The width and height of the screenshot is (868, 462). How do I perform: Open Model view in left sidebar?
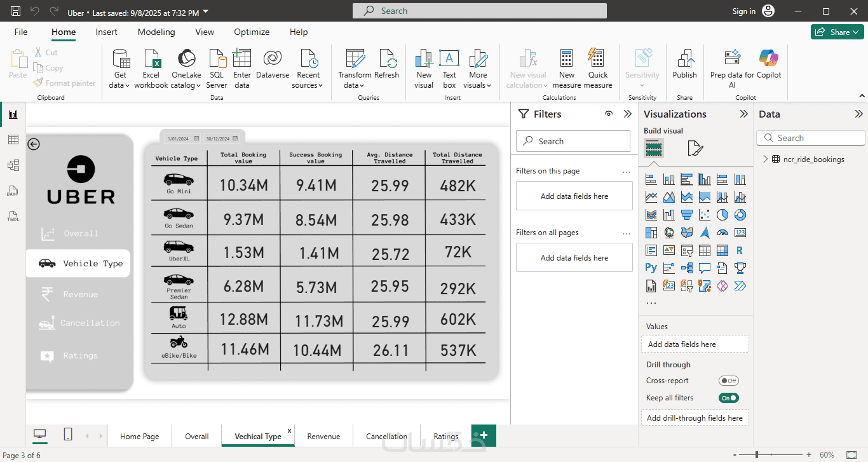(x=13, y=165)
